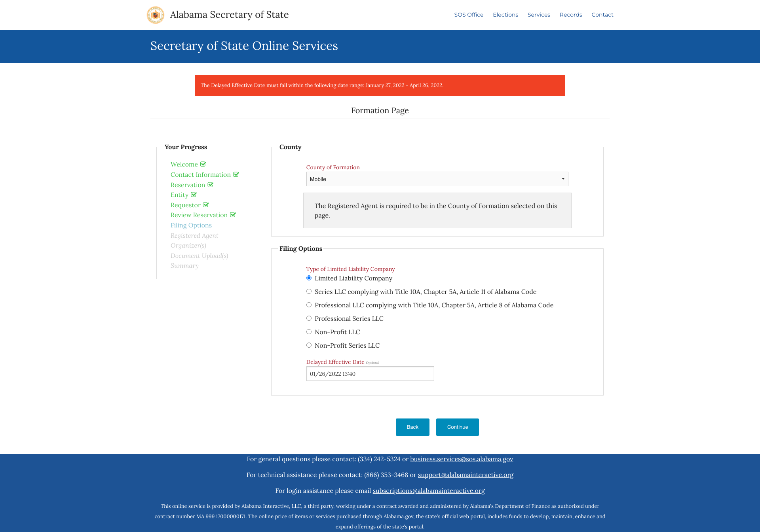Select the Series LLC radio option
760x532 pixels.
click(x=309, y=292)
